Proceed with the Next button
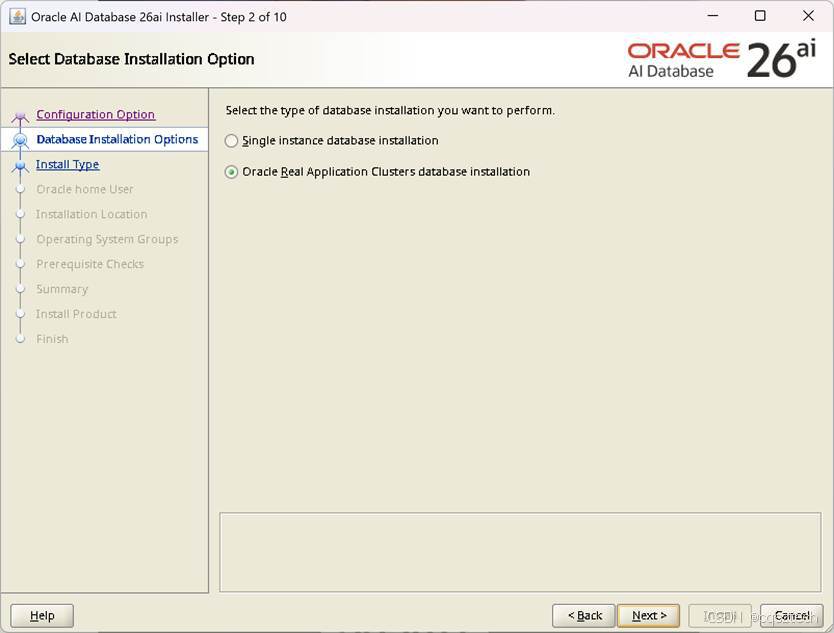 [x=648, y=615]
